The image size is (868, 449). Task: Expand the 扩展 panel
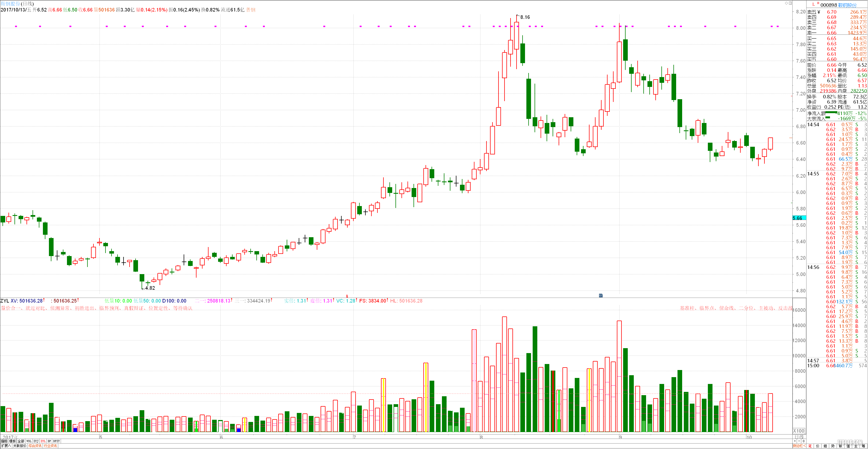(x=6, y=446)
